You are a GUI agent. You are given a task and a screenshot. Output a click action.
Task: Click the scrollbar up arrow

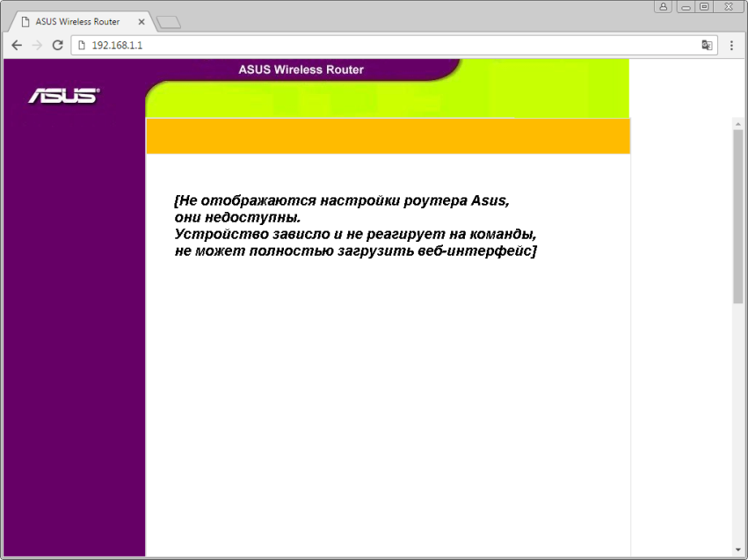(738, 124)
